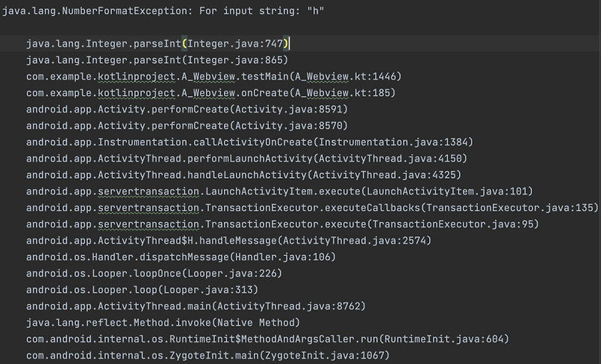The width and height of the screenshot is (601, 364).
Task: Click the handleLaunchActivity stack frame
Action: tap(243, 176)
